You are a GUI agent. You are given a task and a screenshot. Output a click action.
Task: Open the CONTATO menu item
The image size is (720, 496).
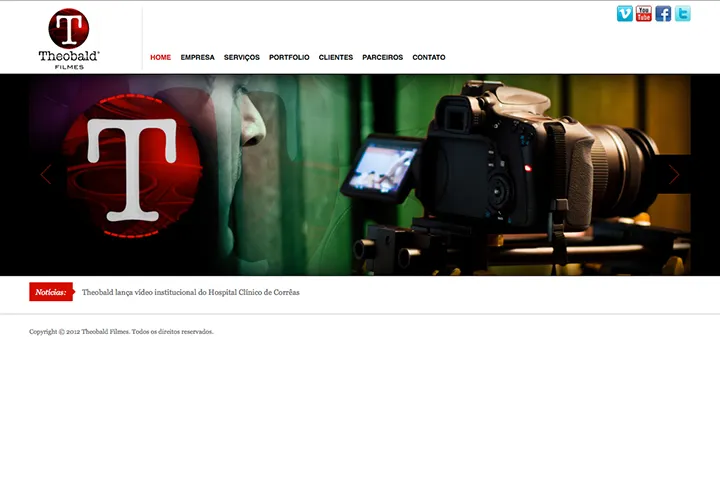coord(429,57)
